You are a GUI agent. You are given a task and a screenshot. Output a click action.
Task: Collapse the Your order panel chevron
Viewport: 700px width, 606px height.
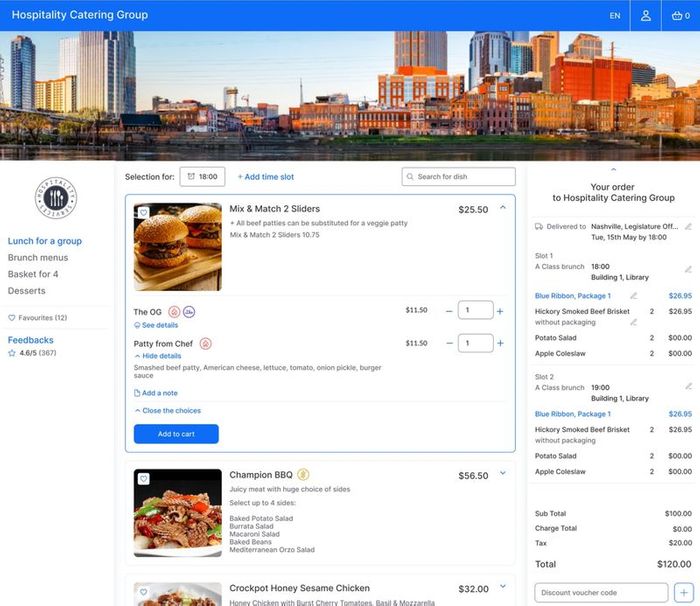tap(613, 170)
